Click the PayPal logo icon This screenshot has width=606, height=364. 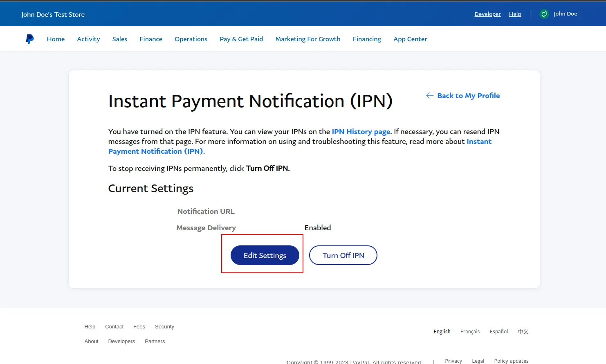[x=29, y=38]
